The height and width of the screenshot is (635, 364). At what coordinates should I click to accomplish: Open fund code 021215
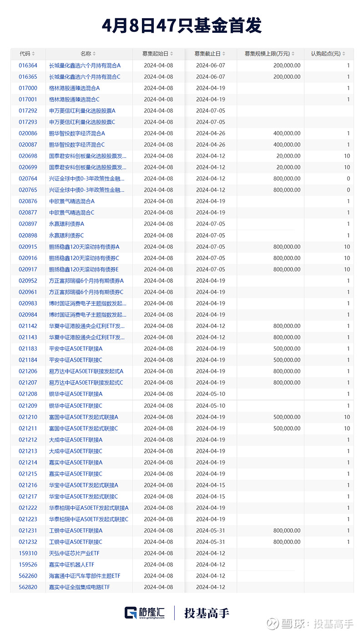coord(28,474)
